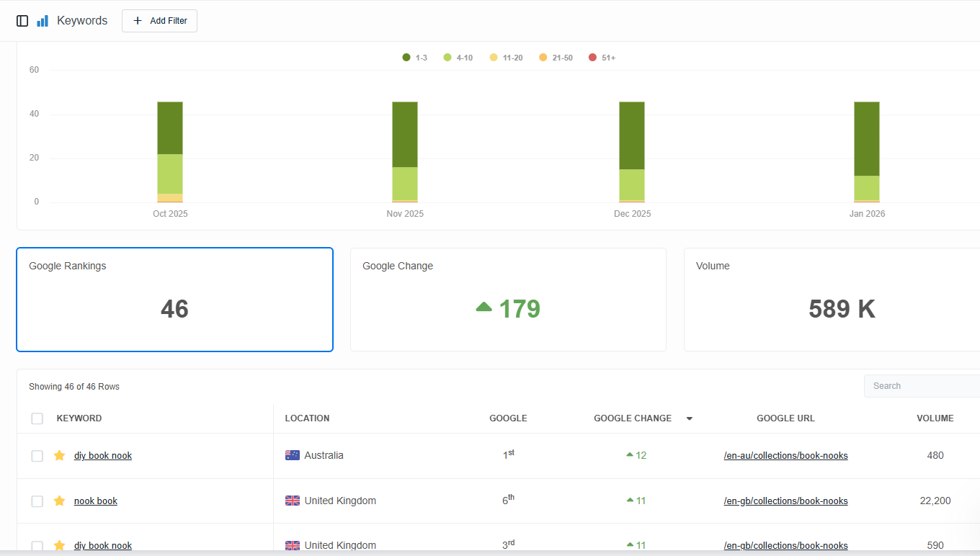Toggle the sidebar panel icon
Viewport: 980px width, 556px height.
coord(22,21)
